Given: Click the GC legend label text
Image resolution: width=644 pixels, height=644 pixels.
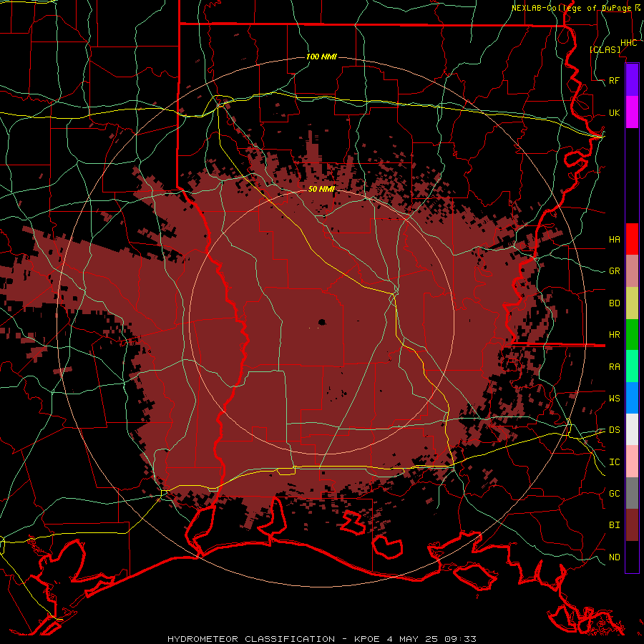Looking at the screenshot, I should [x=614, y=493].
